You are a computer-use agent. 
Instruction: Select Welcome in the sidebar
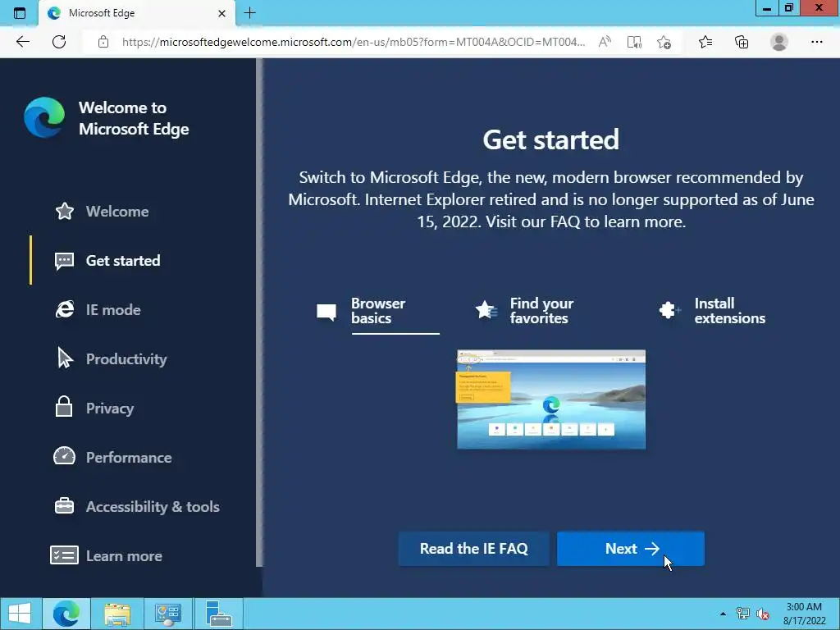click(x=117, y=212)
